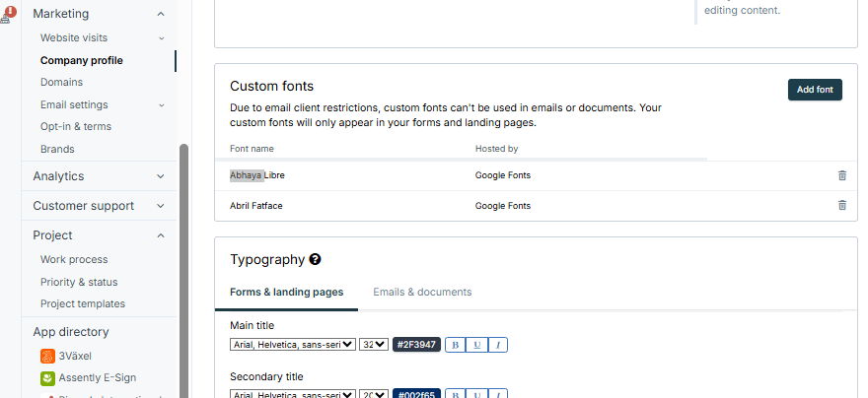Expand the Customer support section chevron
The width and height of the screenshot is (868, 398).
tap(161, 206)
